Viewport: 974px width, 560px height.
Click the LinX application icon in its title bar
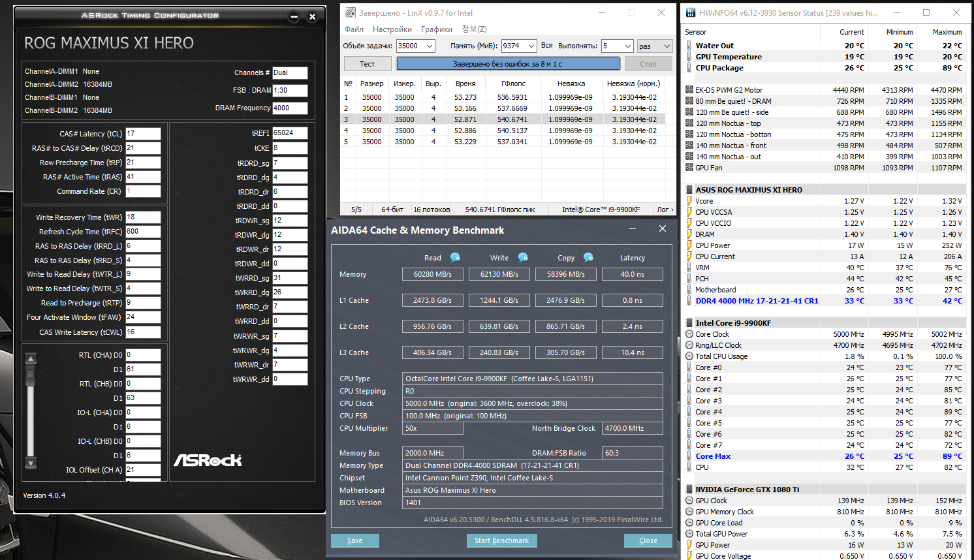(x=351, y=12)
